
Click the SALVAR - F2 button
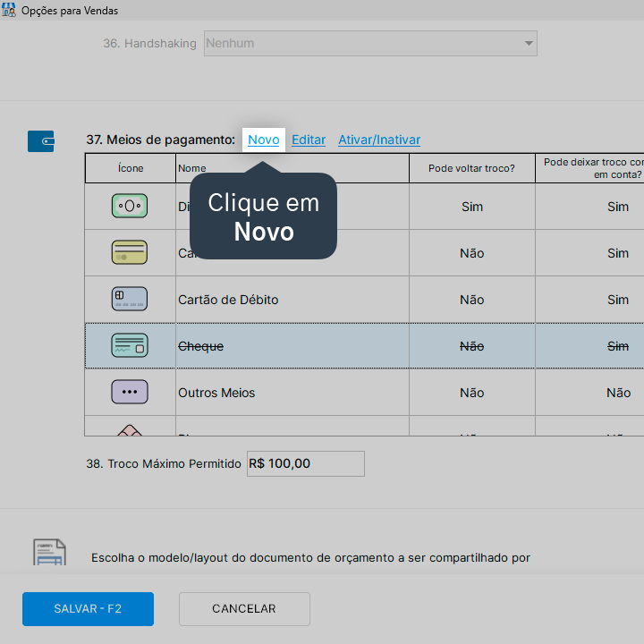click(x=88, y=609)
